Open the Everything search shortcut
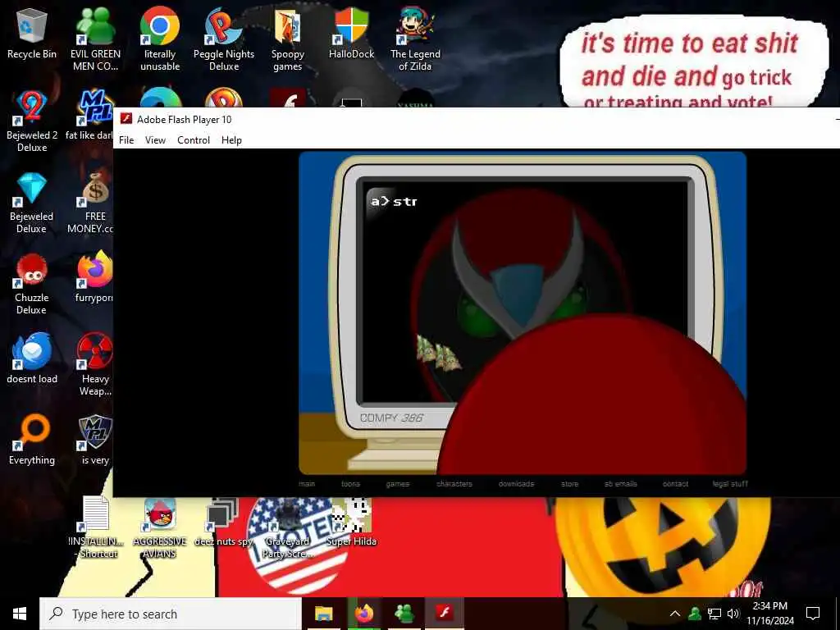840x630 pixels. (x=32, y=440)
